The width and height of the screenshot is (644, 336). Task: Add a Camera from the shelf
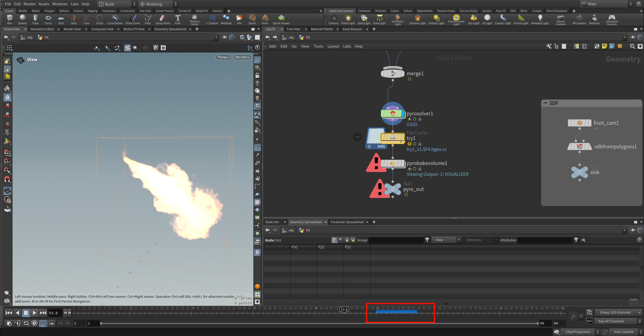point(333,19)
